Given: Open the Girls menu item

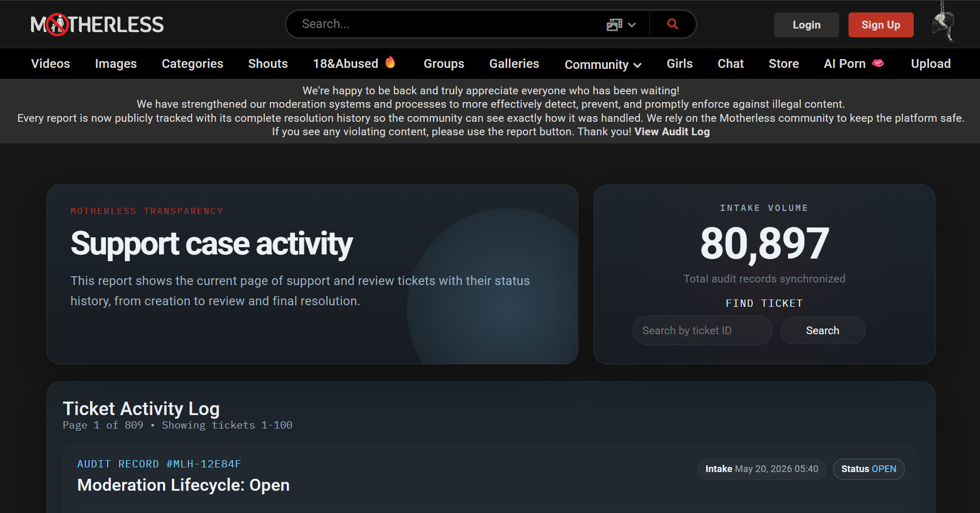Looking at the screenshot, I should point(679,64).
